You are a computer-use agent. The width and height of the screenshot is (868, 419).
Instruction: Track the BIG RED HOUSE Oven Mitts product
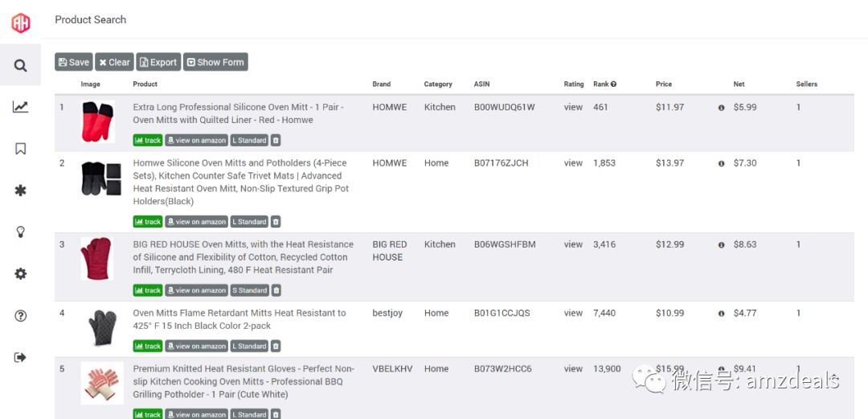pyautogui.click(x=148, y=290)
